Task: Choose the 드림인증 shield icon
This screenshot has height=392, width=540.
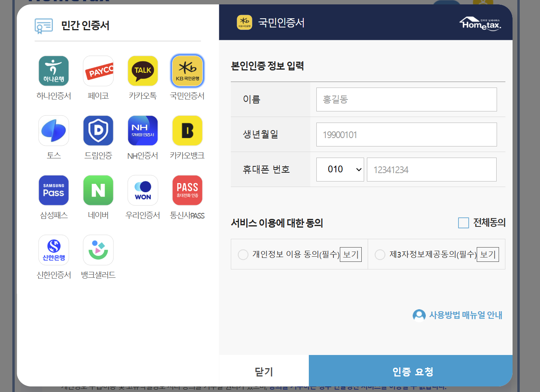Action: (98, 131)
